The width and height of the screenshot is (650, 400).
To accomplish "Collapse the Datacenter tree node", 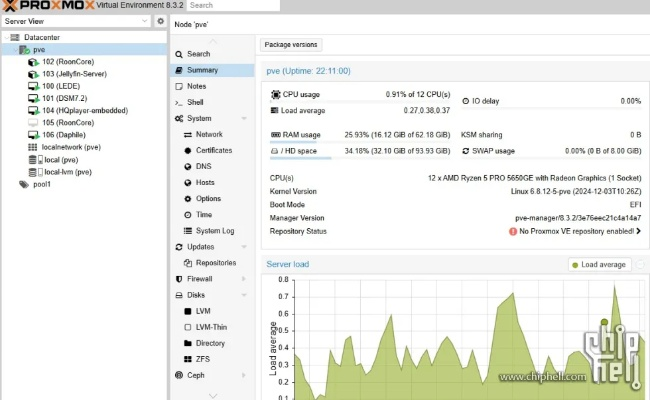I will (6, 37).
